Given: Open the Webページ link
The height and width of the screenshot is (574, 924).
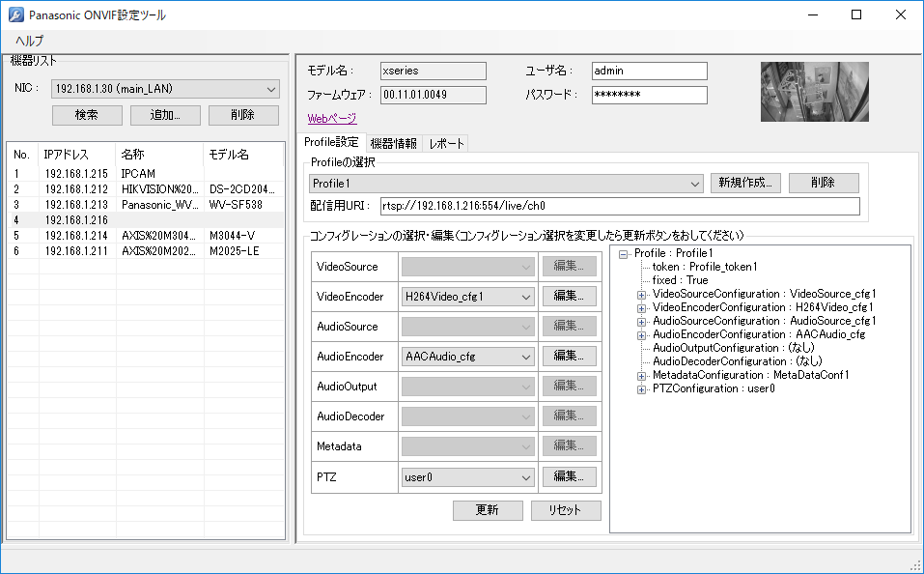Looking at the screenshot, I should [x=332, y=119].
